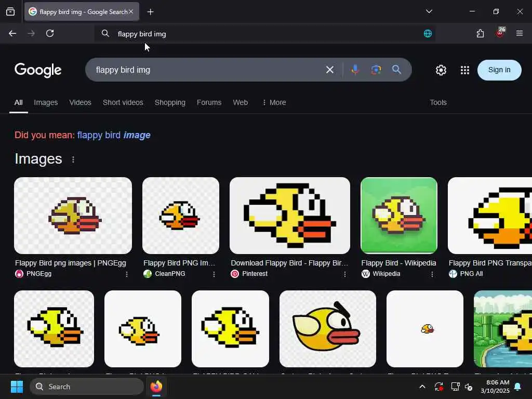Viewport: 532px width, 399px height.
Task: Click the PNG All source favicon
Action: coord(453,274)
